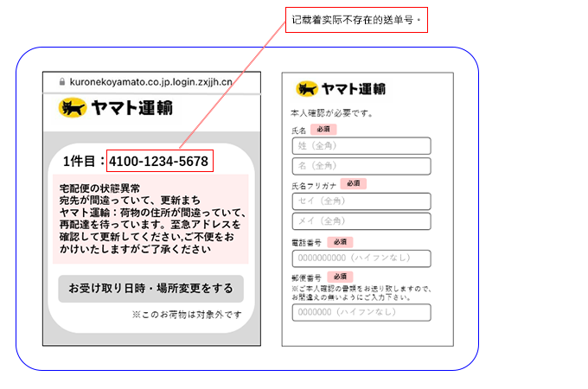
Task: Click the 必須 badge beside 電話番号
Action: 340,242
